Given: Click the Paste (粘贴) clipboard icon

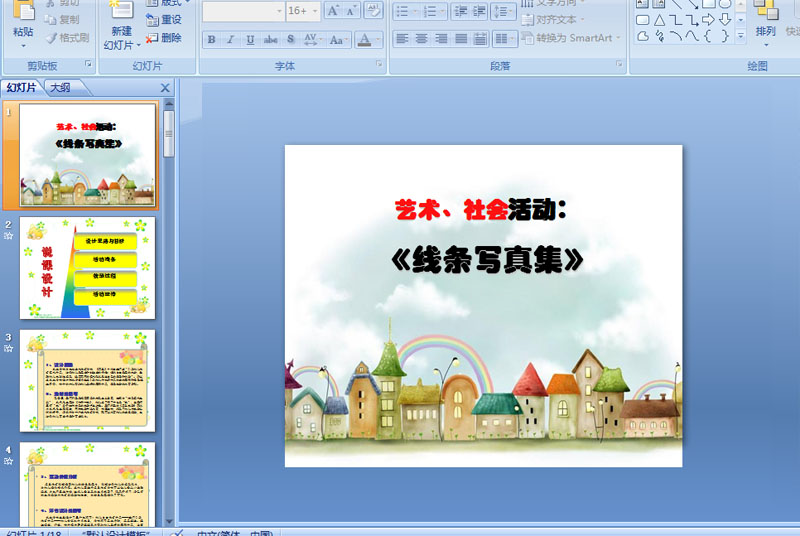Looking at the screenshot, I should 23,9.
